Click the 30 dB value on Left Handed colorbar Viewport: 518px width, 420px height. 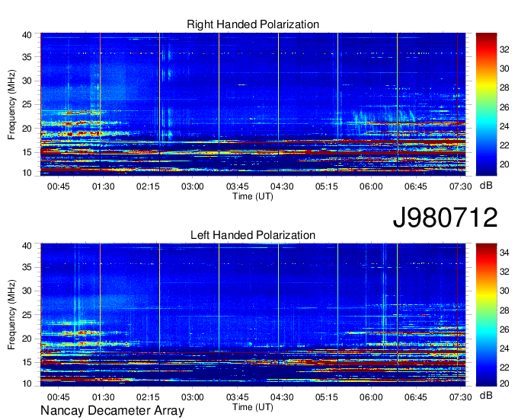coord(504,291)
